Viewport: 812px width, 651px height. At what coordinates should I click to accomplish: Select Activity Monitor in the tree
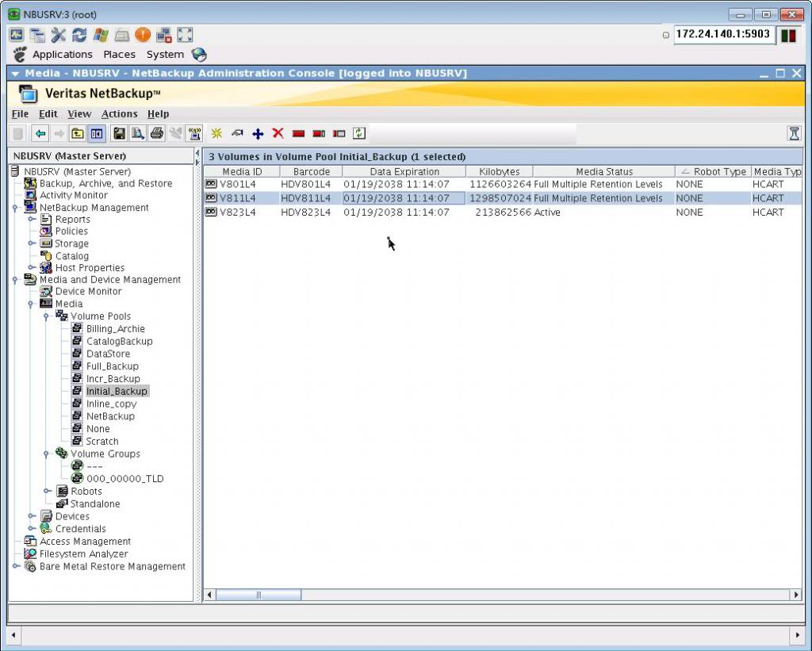[x=74, y=195]
